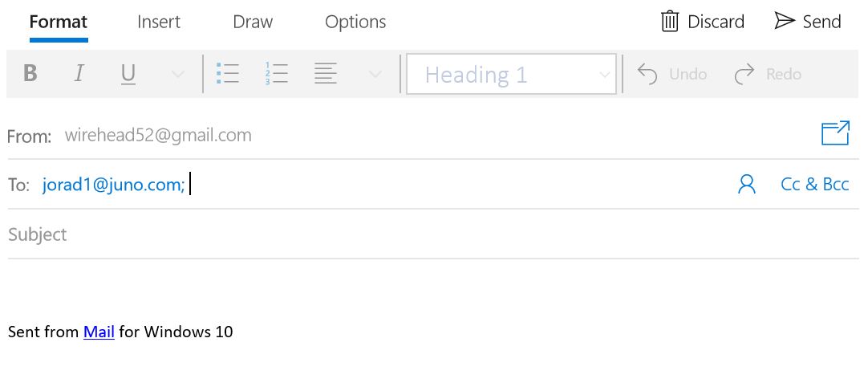Open the Heading 1 styles dropdown

(x=511, y=75)
